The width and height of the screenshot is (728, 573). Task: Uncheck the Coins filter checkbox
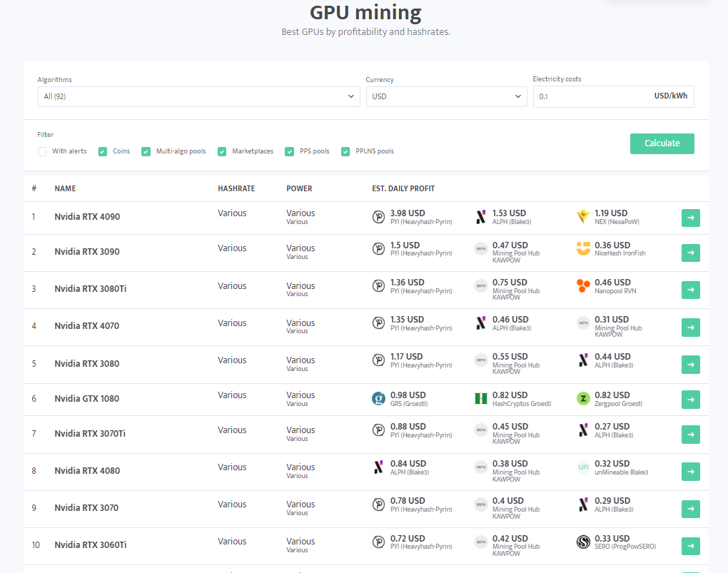(103, 151)
